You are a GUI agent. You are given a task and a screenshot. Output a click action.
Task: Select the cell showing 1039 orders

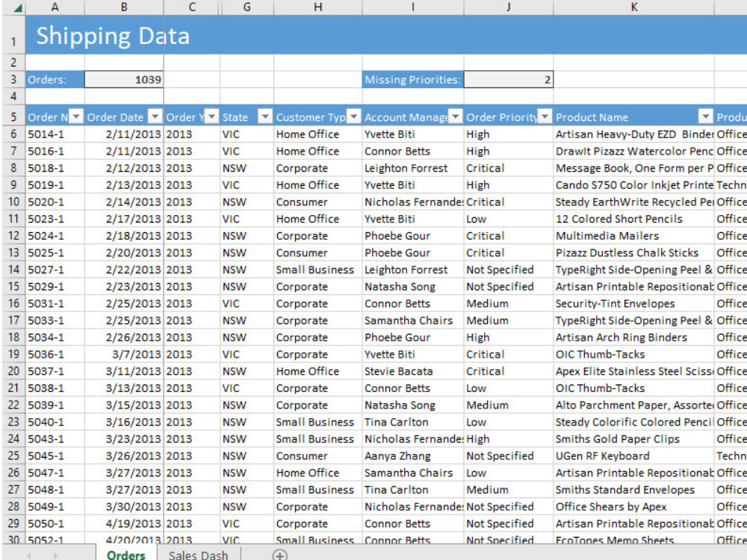click(124, 79)
